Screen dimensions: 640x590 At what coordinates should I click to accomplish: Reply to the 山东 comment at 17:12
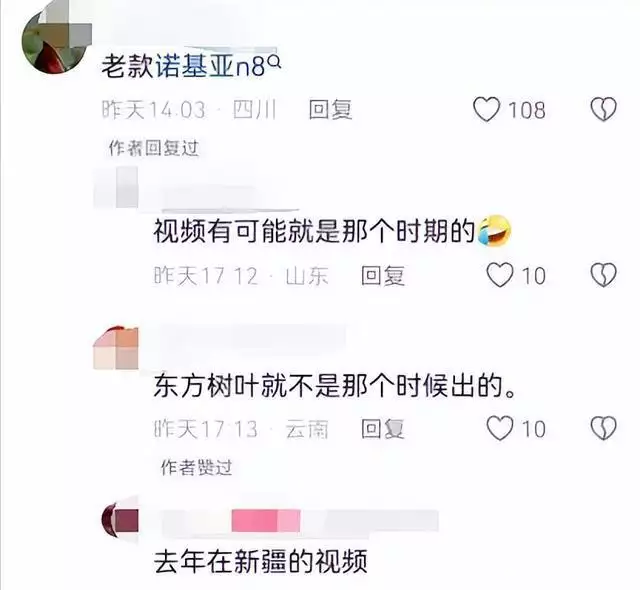click(383, 275)
